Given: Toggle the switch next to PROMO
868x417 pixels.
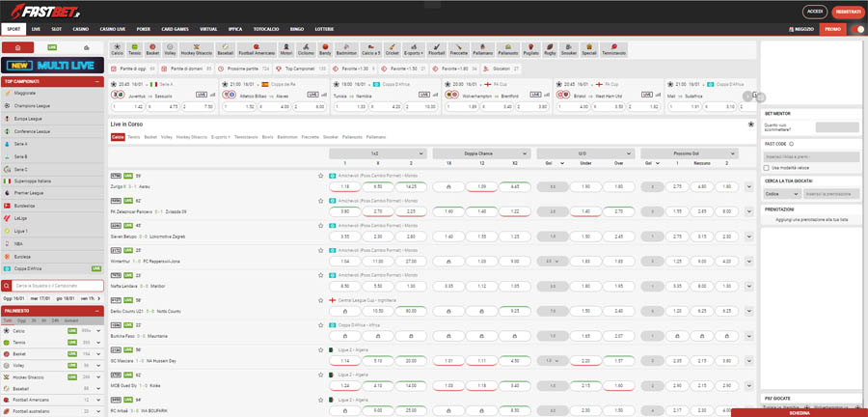Looking at the screenshot, I should click(857, 29).
